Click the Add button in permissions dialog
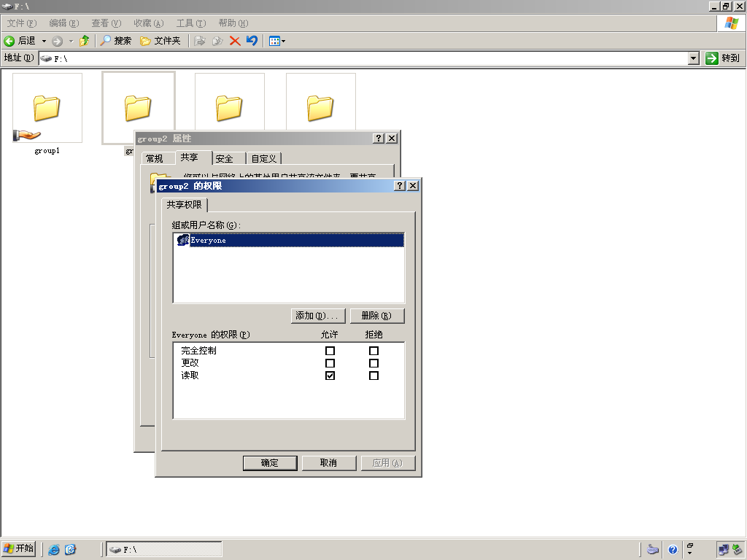Screen dimensions: 747x560 318,316
